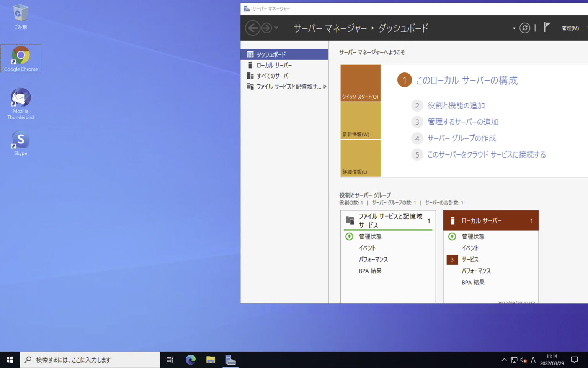
Task: Click 管理するサーバーの追加 link
Action: [463, 122]
